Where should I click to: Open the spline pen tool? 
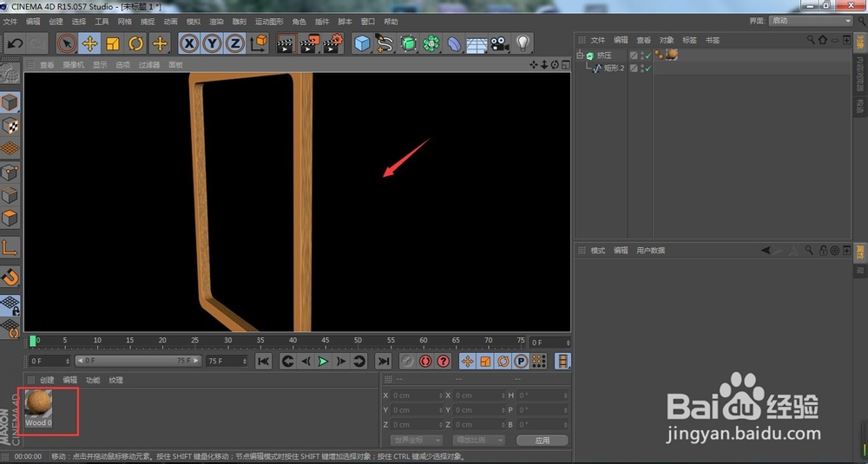[x=385, y=43]
